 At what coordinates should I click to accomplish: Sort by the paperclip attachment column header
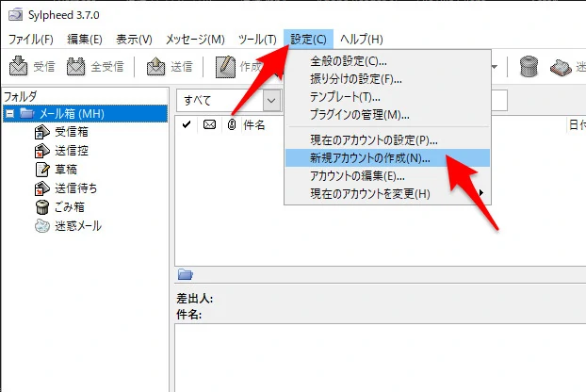(232, 124)
